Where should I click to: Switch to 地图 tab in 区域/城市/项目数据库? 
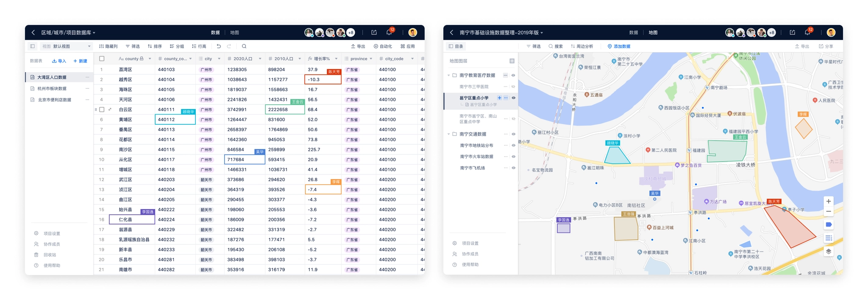(x=234, y=33)
